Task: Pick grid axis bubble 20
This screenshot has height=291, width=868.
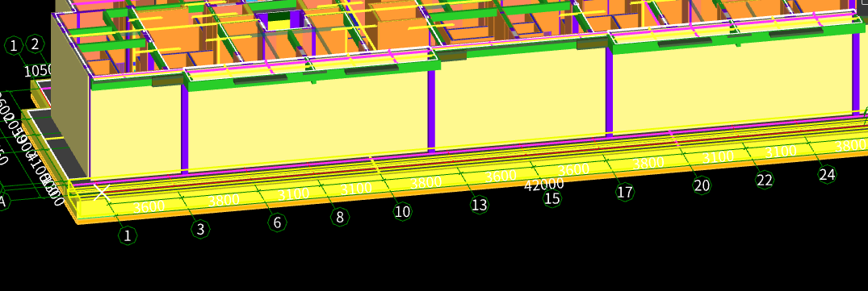Action: (x=702, y=185)
